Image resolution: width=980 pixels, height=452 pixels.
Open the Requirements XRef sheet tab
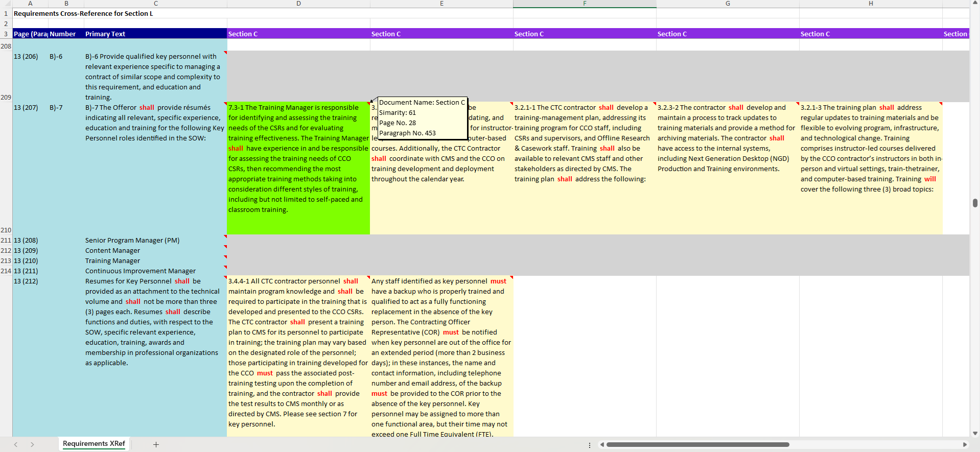tap(94, 444)
